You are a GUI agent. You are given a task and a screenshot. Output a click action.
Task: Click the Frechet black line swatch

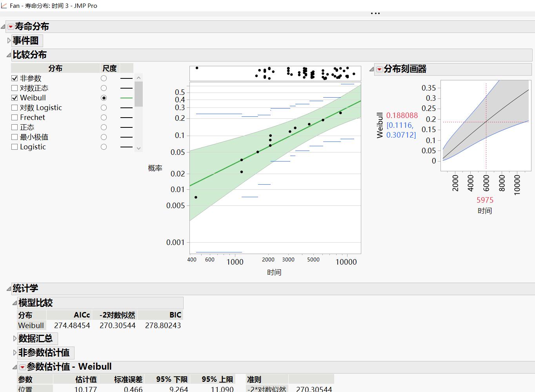click(x=126, y=118)
